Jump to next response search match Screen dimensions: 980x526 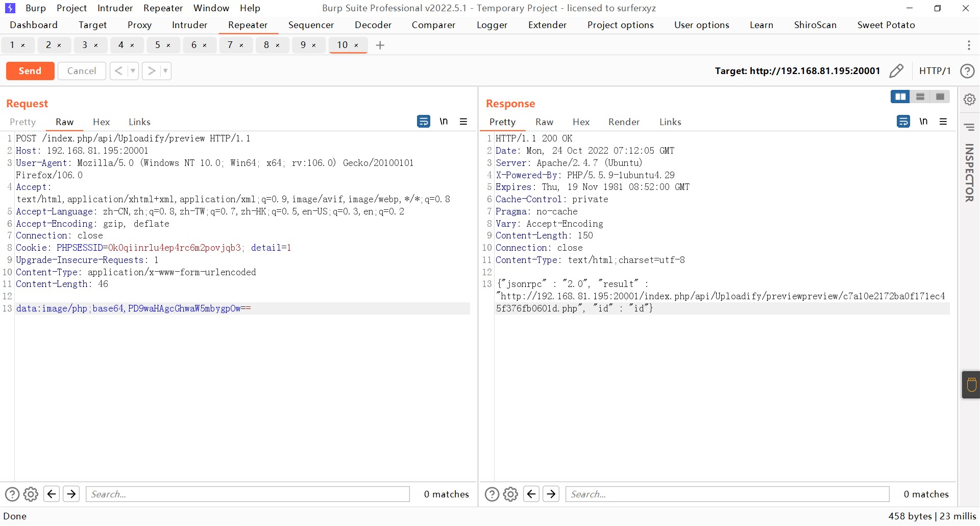551,494
